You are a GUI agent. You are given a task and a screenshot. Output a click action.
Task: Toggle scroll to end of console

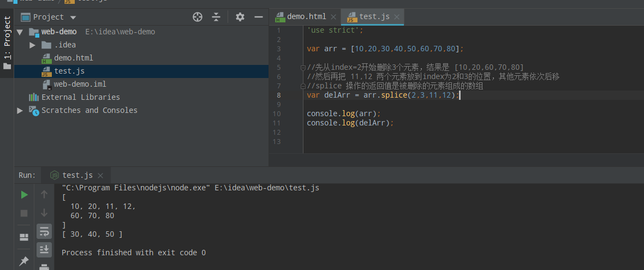click(44, 249)
